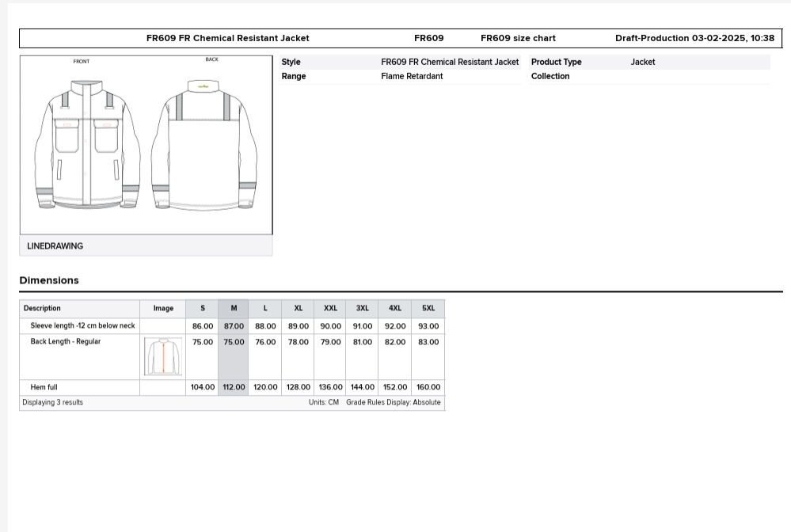791x532 pixels.
Task: Select the 5XL size column header
Action: click(x=428, y=308)
